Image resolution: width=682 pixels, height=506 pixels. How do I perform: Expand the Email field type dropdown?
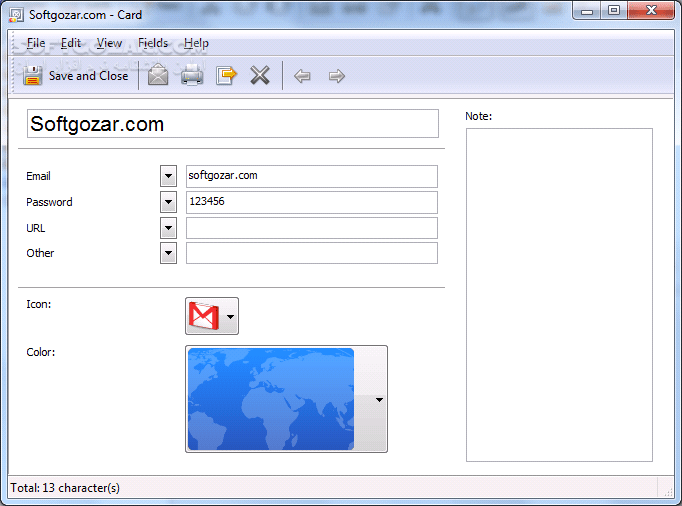[x=168, y=176]
